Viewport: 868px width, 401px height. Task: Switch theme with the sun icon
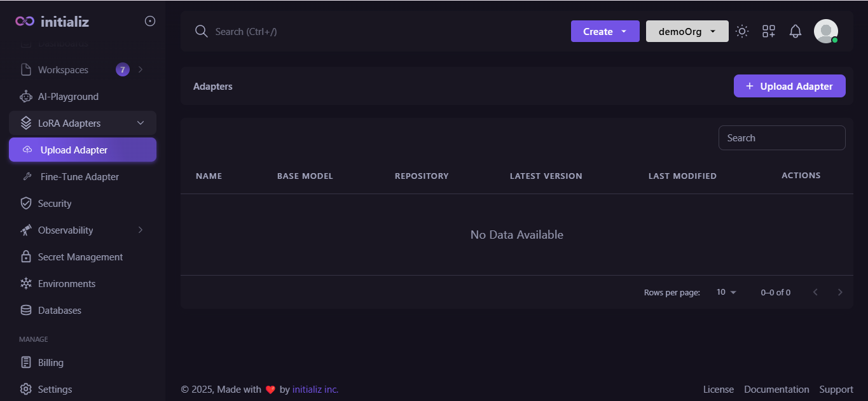(742, 31)
